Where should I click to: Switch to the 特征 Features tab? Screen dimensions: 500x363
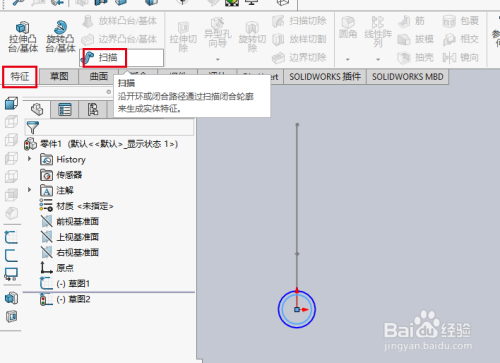click(20, 77)
